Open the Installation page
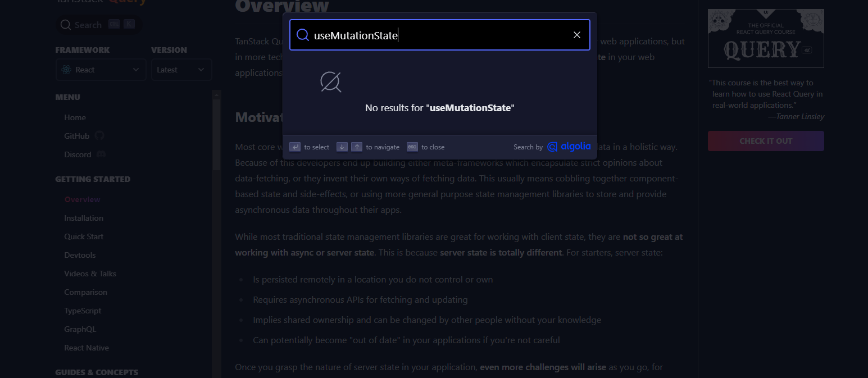The height and width of the screenshot is (378, 868). (84, 218)
